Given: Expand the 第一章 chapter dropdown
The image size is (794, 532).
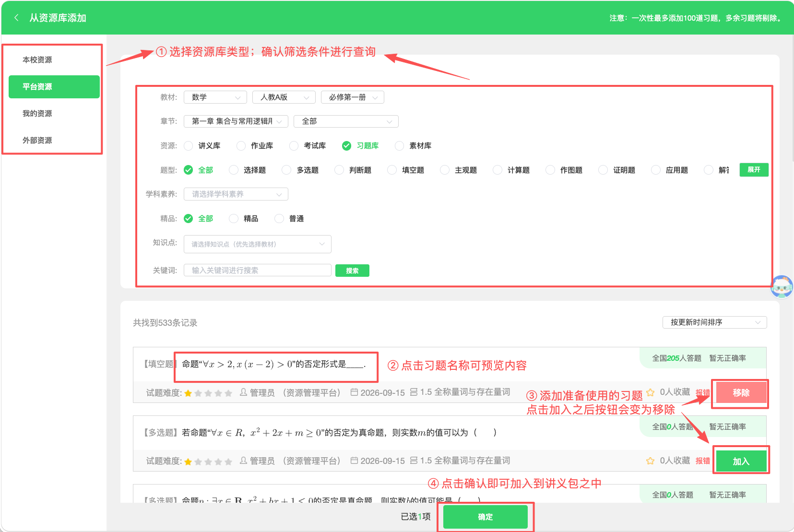Looking at the screenshot, I should 236,121.
